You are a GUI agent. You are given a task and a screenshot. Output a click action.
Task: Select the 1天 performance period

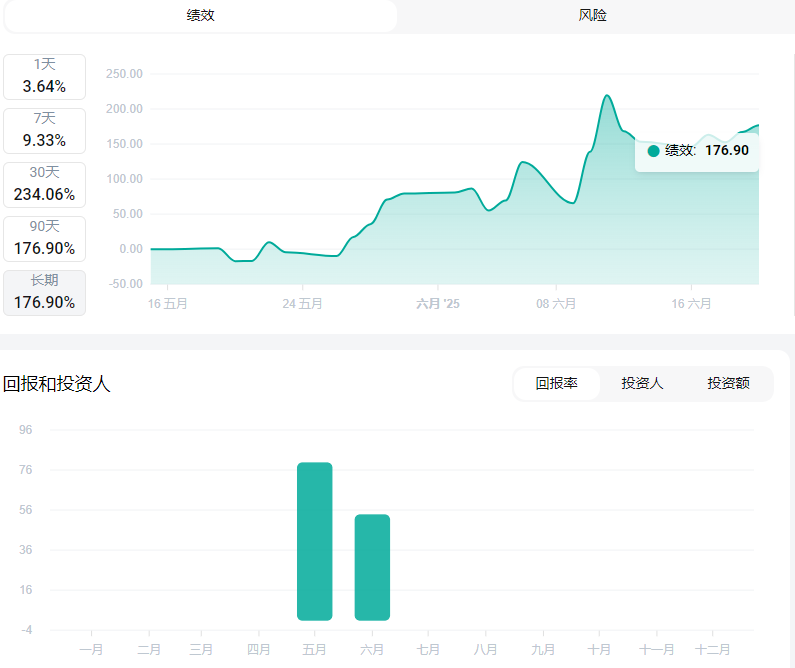(44, 77)
